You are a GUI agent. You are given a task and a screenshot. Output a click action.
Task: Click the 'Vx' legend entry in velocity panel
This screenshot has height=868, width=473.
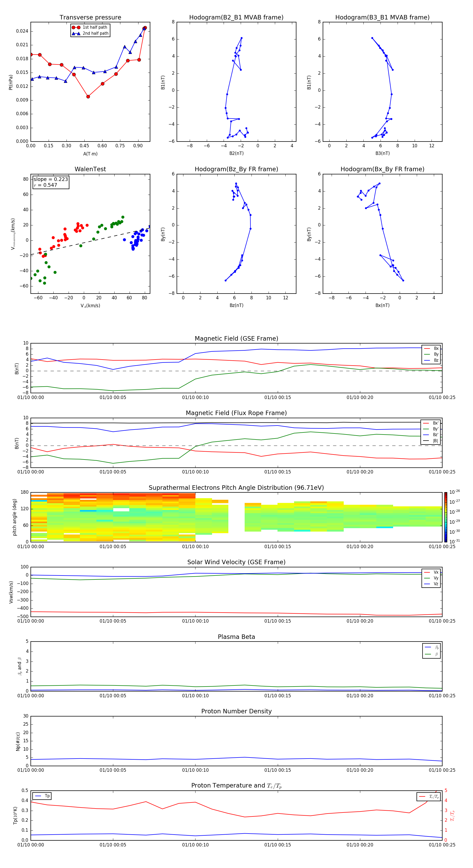coord(431,572)
